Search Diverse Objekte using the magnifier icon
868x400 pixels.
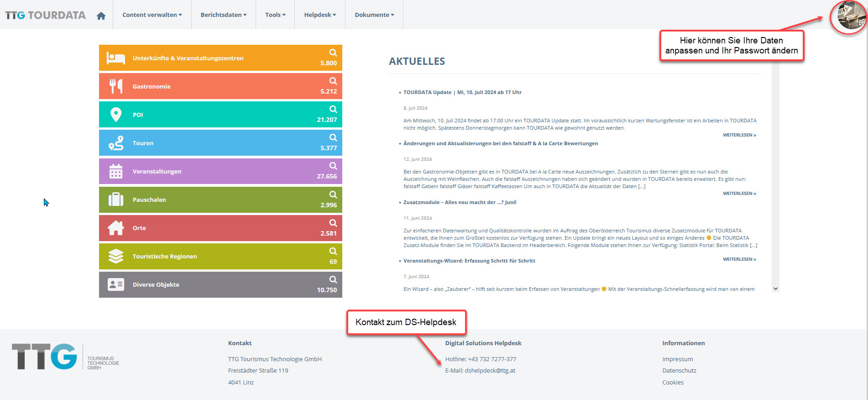click(x=333, y=279)
